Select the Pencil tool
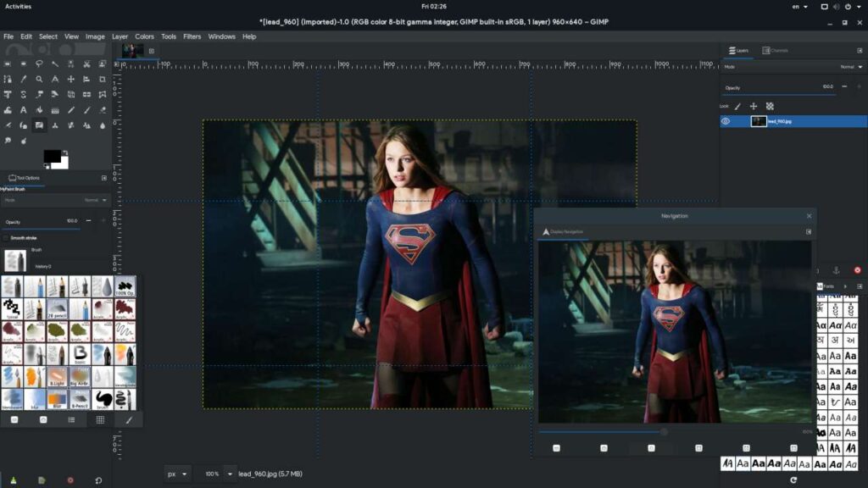This screenshot has height=488, width=868. tap(71, 110)
